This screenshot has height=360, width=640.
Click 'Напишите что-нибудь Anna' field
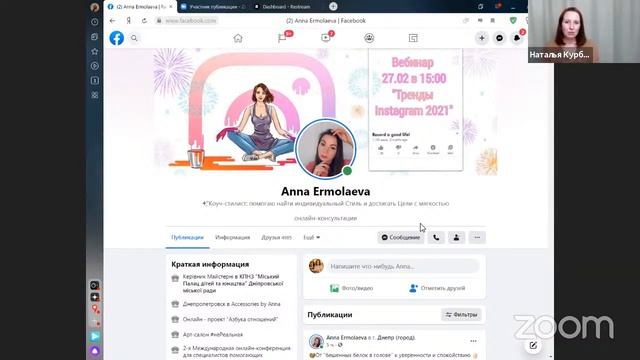[x=403, y=266]
